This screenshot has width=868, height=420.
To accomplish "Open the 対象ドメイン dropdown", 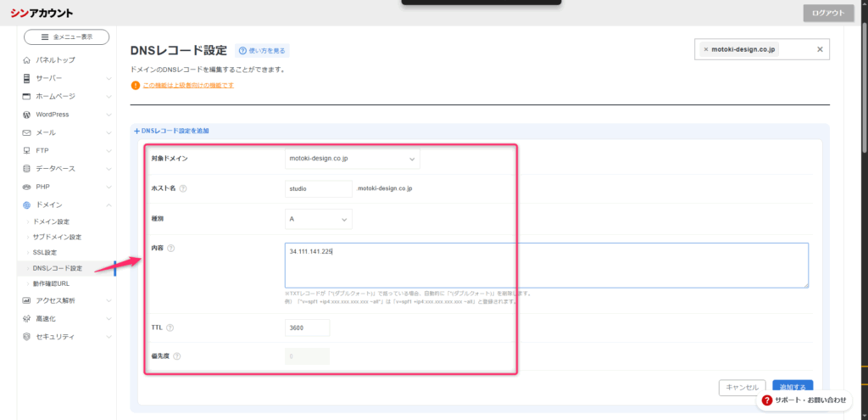I will (x=352, y=159).
